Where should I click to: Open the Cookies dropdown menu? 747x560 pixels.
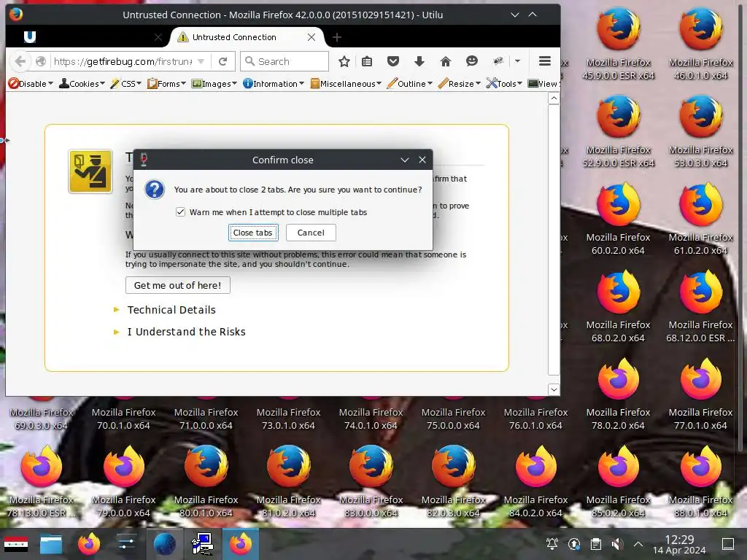82,84
